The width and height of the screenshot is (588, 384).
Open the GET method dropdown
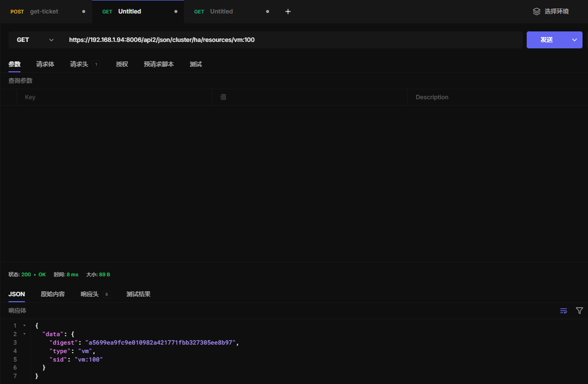tap(35, 40)
